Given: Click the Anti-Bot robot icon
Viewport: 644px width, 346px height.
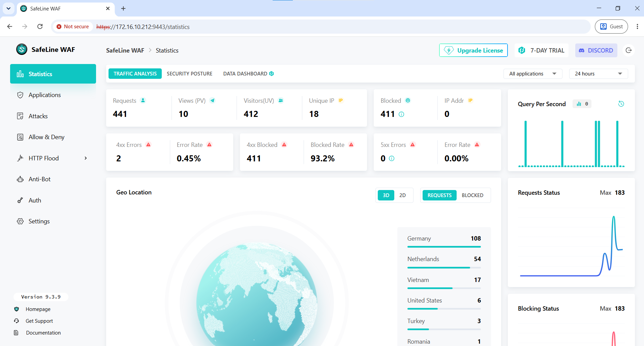Looking at the screenshot, I should point(20,179).
